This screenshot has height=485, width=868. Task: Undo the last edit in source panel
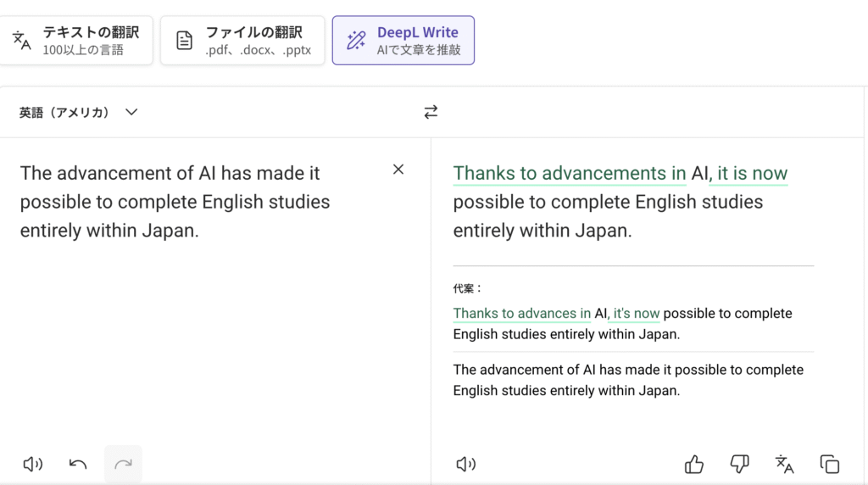click(x=78, y=464)
